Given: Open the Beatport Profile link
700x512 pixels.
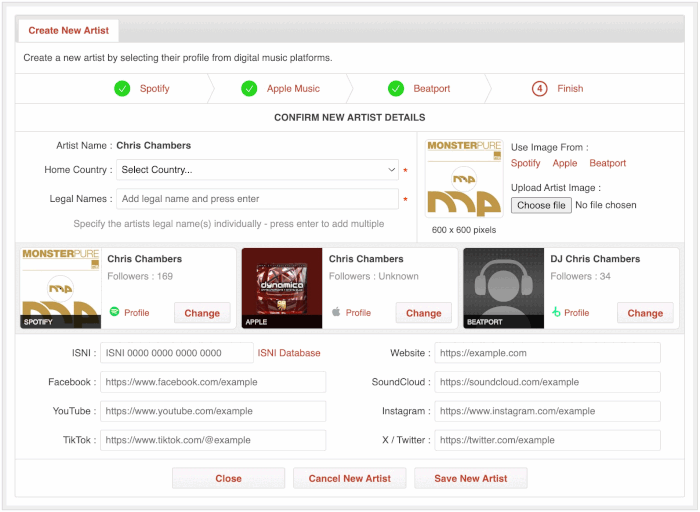Looking at the screenshot, I should 576,313.
